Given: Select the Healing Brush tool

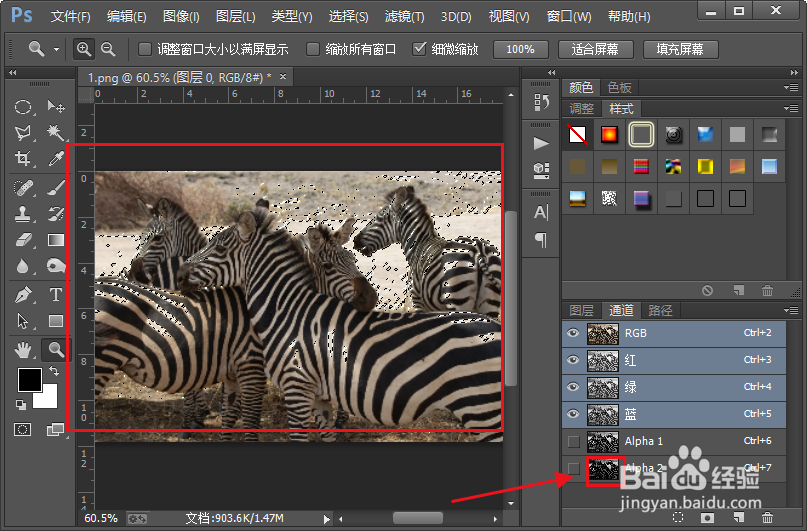Looking at the screenshot, I should point(23,188).
